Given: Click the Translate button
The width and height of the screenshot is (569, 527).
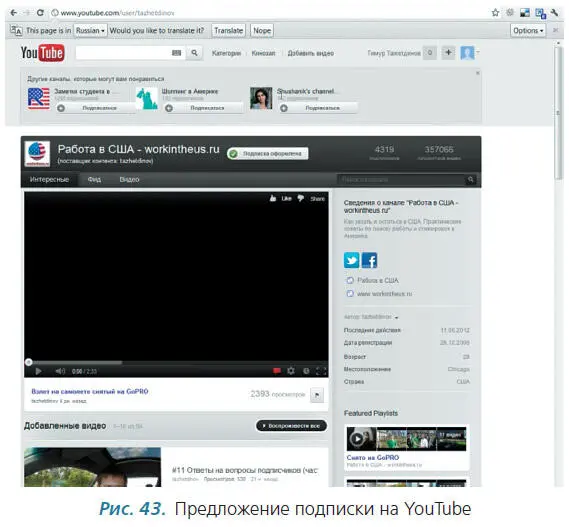Looking at the screenshot, I should click(x=228, y=30).
